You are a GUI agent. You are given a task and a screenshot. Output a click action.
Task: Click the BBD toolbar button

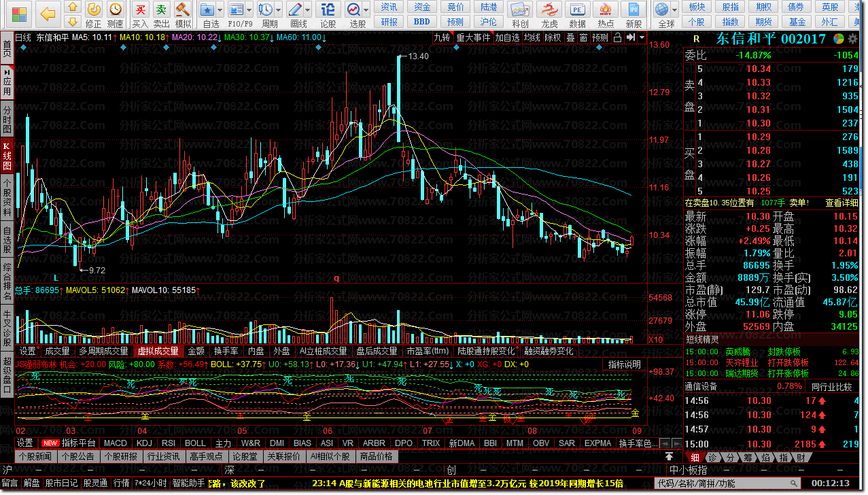click(422, 21)
